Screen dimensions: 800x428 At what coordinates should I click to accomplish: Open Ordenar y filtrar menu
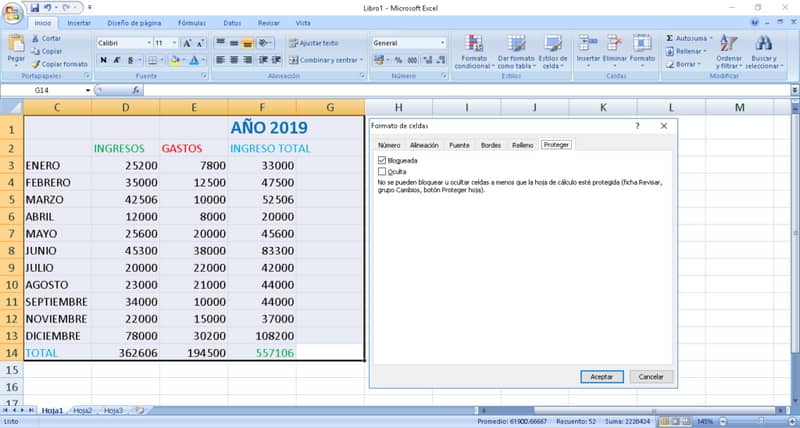click(728, 52)
